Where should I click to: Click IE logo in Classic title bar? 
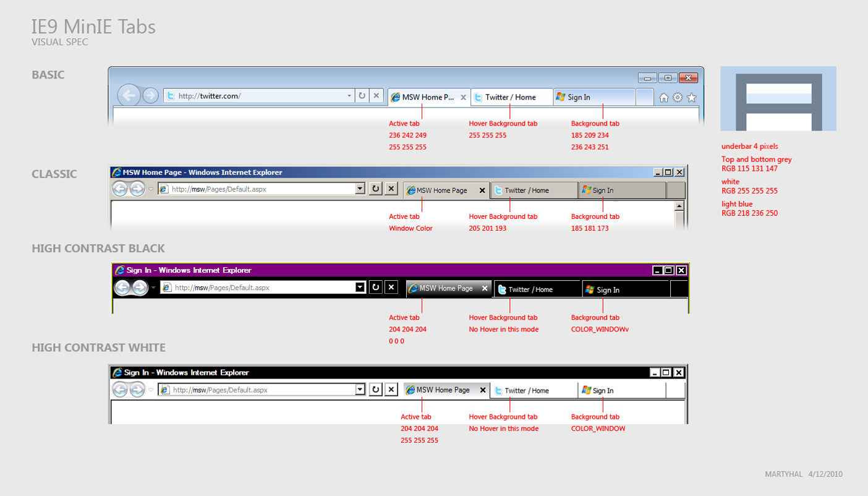click(116, 173)
